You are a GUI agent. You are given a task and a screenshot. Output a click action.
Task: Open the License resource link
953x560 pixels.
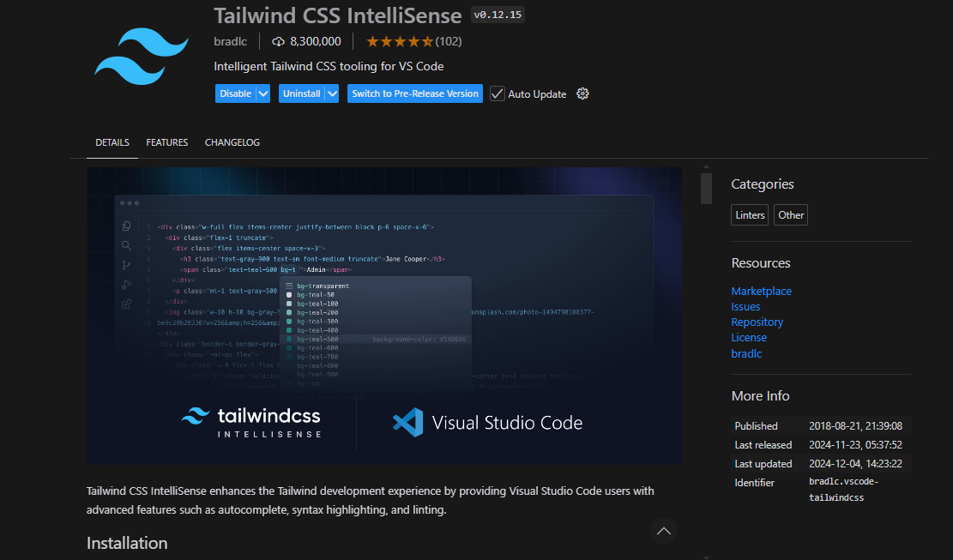point(749,338)
